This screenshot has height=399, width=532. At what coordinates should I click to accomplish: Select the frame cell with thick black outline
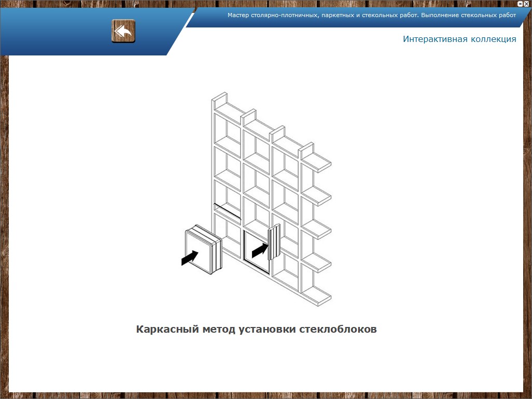click(256, 253)
